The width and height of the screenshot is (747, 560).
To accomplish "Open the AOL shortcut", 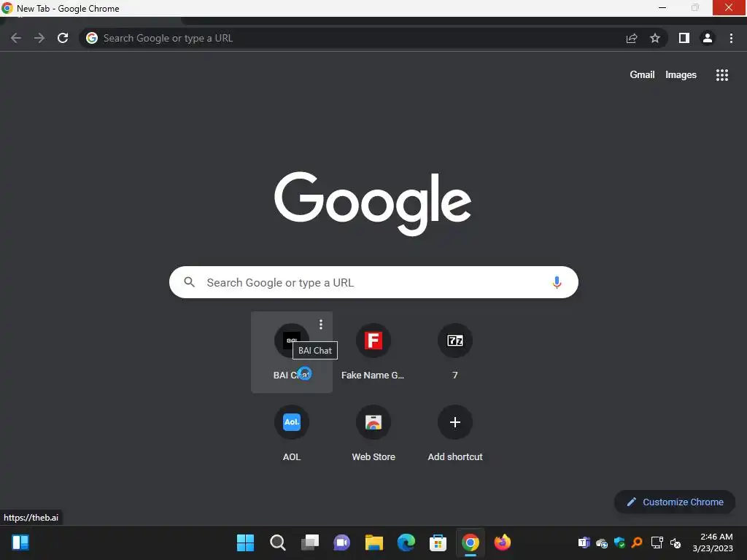I will [x=292, y=433].
